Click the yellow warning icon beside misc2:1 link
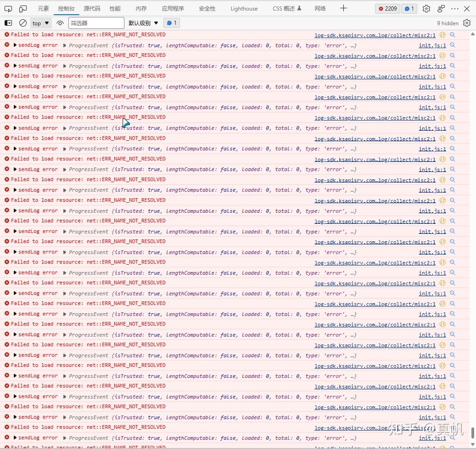 click(442, 34)
